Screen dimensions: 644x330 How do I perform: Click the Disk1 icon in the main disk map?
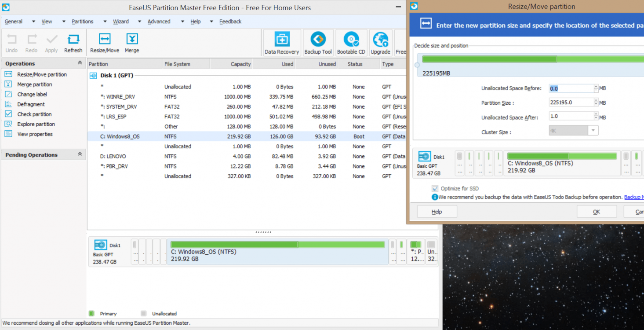pyautogui.click(x=101, y=245)
